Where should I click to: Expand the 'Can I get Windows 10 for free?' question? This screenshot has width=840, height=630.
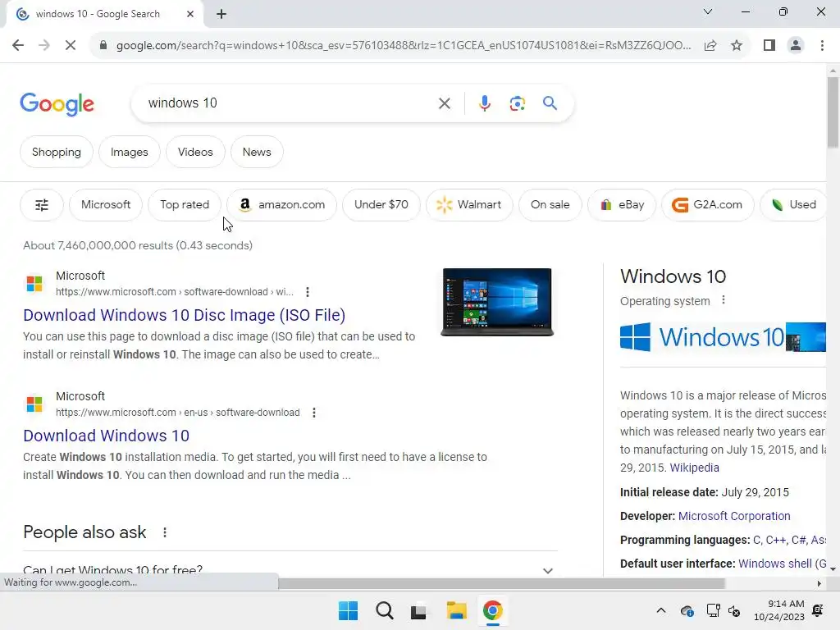290,570
